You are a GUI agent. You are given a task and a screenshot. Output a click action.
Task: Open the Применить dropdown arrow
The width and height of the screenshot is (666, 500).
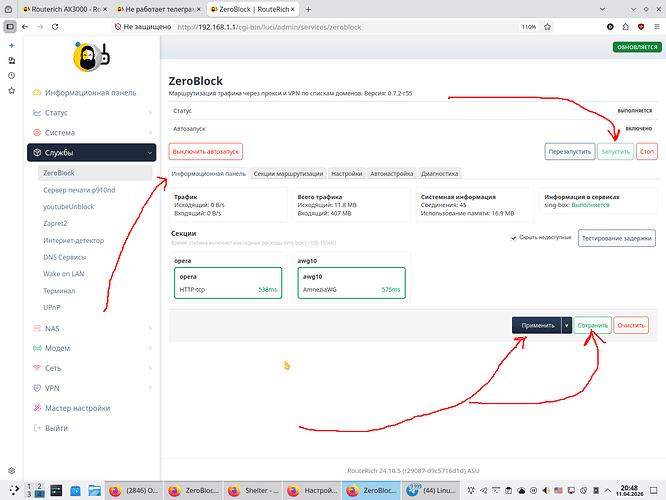(567, 325)
